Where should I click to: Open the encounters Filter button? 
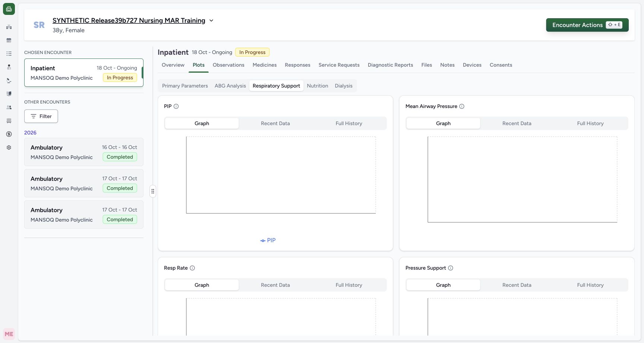coord(41,116)
